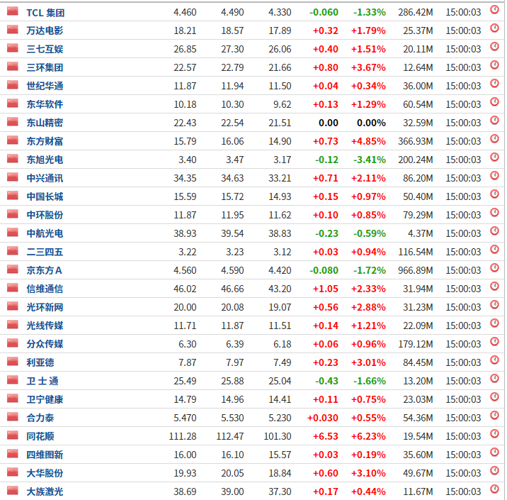The height and width of the screenshot is (500, 507).
Task: Click the China flag icon beside 京东方A
Action: click(x=13, y=269)
